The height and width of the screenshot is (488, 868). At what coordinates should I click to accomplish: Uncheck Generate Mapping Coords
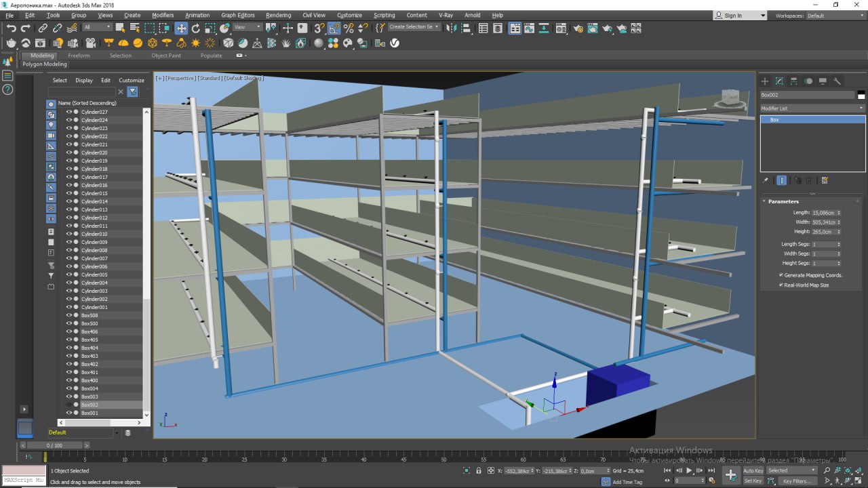pyautogui.click(x=781, y=275)
